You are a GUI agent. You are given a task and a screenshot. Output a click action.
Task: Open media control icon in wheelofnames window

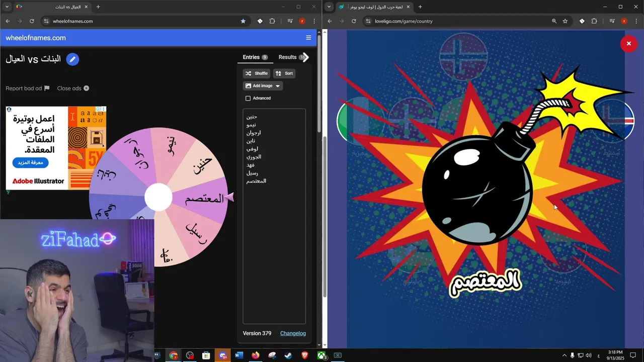290,21
